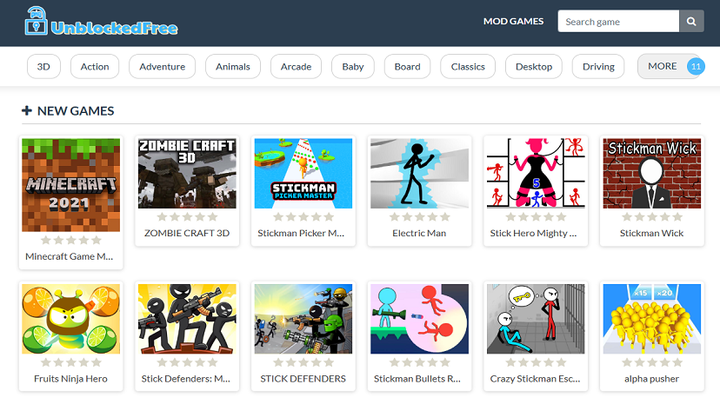The height and width of the screenshot is (404, 720).
Task: Open the Minecraft 2021 game thumbnail
Action: tap(70, 185)
